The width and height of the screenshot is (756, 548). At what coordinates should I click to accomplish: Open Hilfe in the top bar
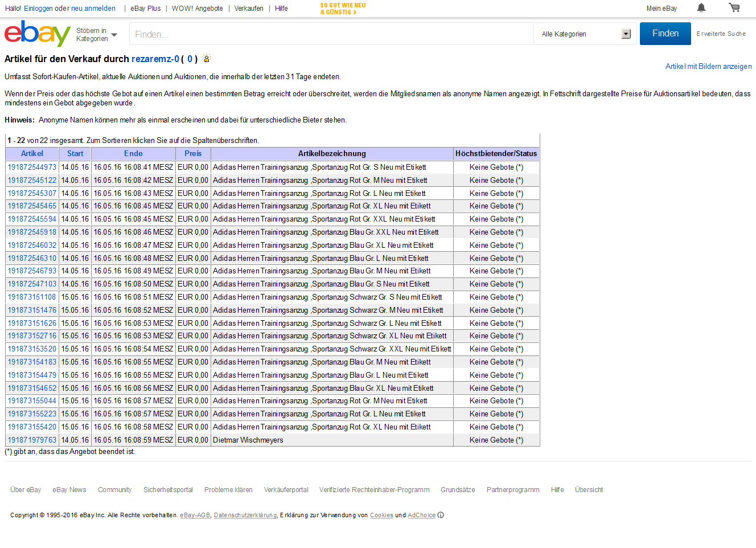(x=281, y=9)
